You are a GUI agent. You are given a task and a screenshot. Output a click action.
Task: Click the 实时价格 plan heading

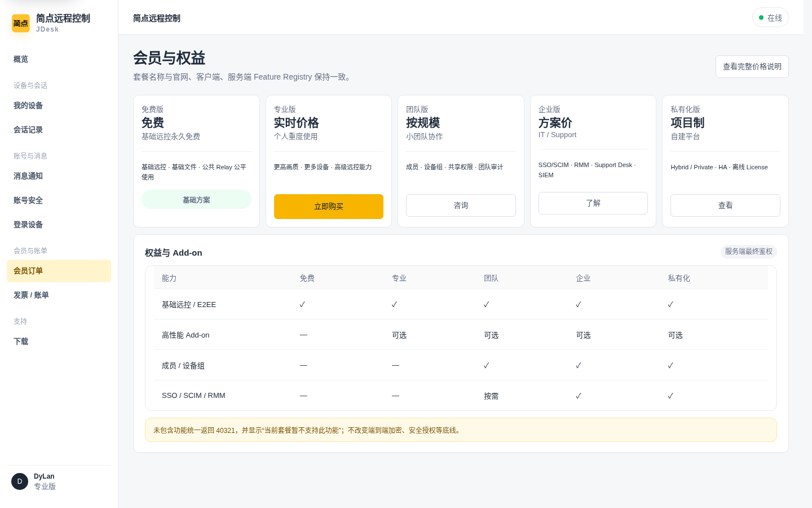click(297, 122)
